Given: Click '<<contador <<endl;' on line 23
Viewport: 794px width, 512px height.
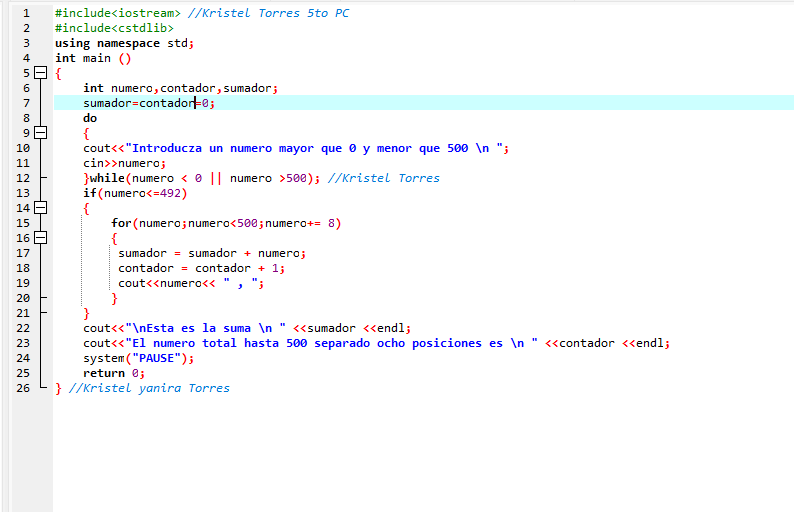Looking at the screenshot, I should (608, 343).
